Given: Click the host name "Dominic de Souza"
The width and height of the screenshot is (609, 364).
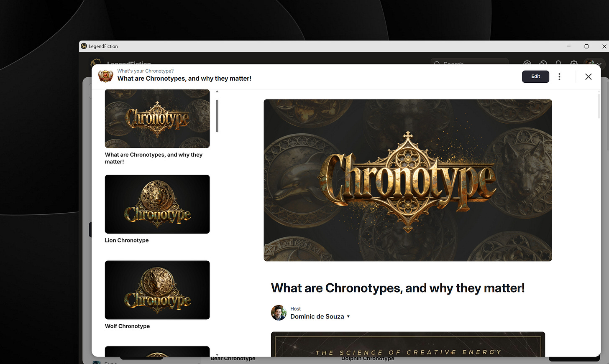Looking at the screenshot, I should tap(317, 317).
